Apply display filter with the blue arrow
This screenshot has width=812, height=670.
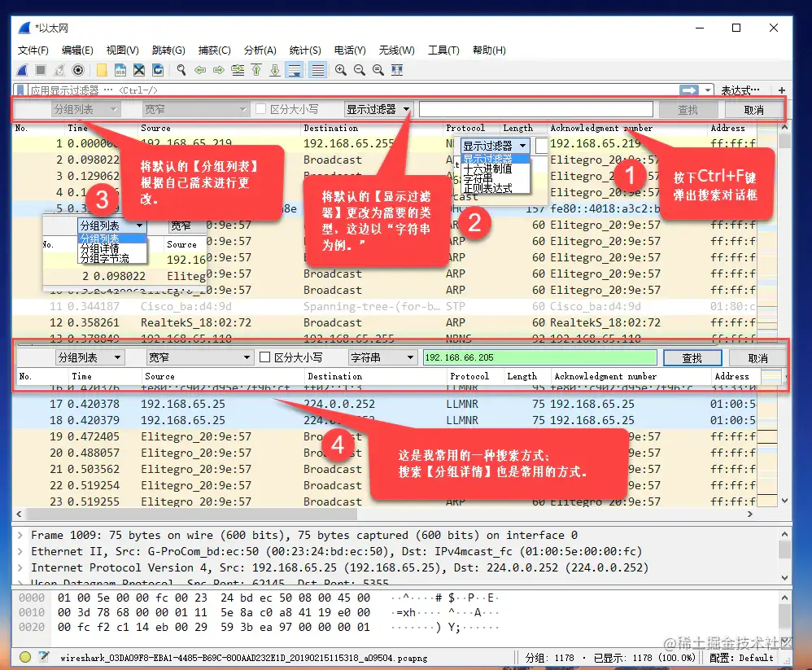(x=689, y=90)
